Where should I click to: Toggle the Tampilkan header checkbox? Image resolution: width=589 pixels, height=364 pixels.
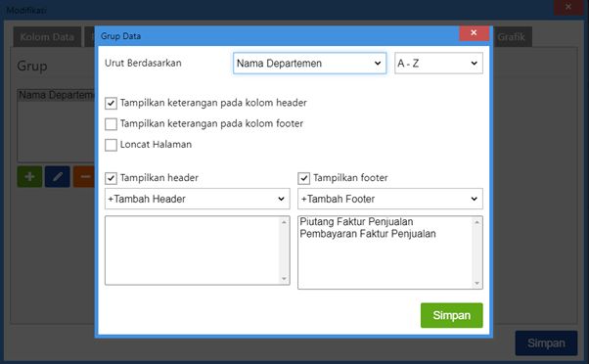pos(111,178)
